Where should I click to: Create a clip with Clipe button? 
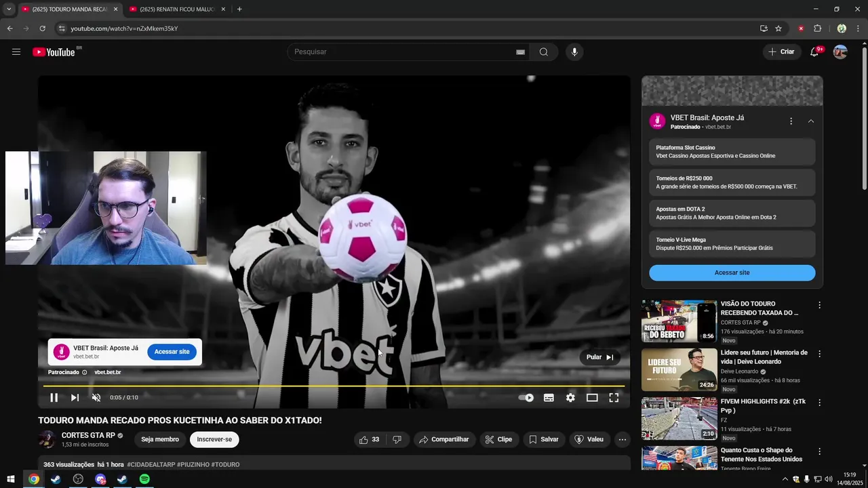[x=498, y=439]
